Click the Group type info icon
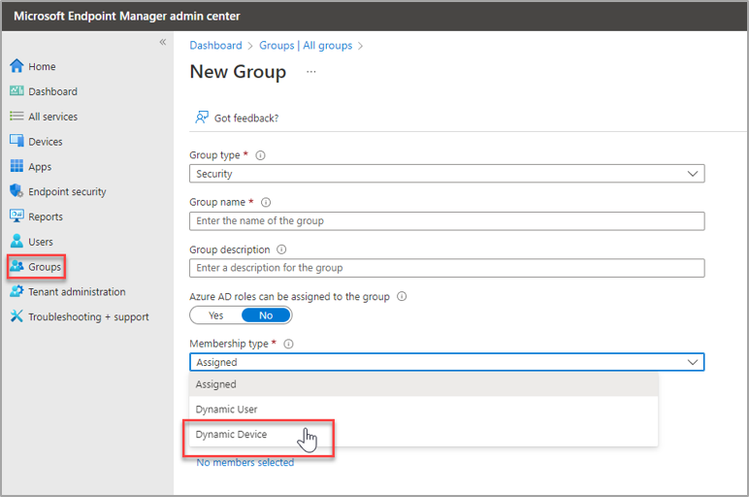The width and height of the screenshot is (749, 497). (260, 156)
